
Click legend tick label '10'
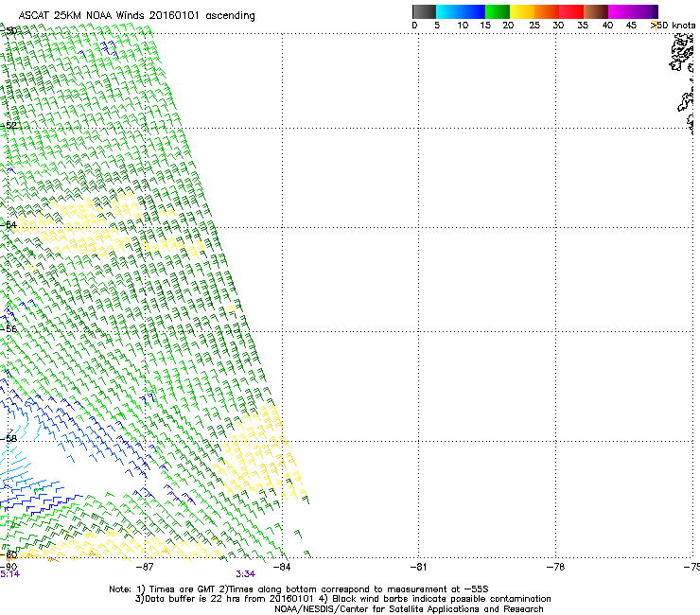pyautogui.click(x=463, y=25)
